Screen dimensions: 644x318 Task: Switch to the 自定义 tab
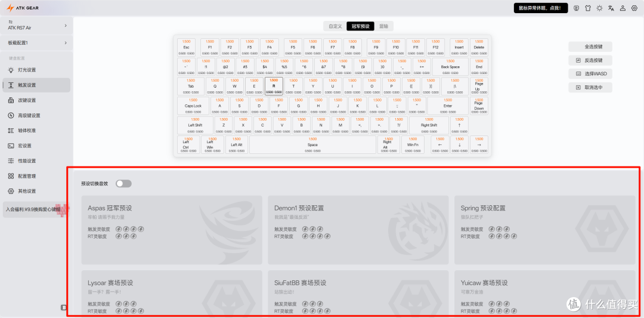(x=335, y=26)
